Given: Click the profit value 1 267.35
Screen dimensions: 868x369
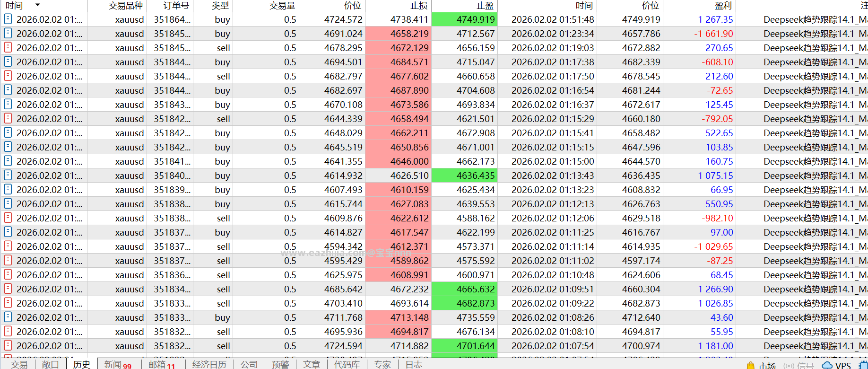Looking at the screenshot, I should (x=715, y=19).
